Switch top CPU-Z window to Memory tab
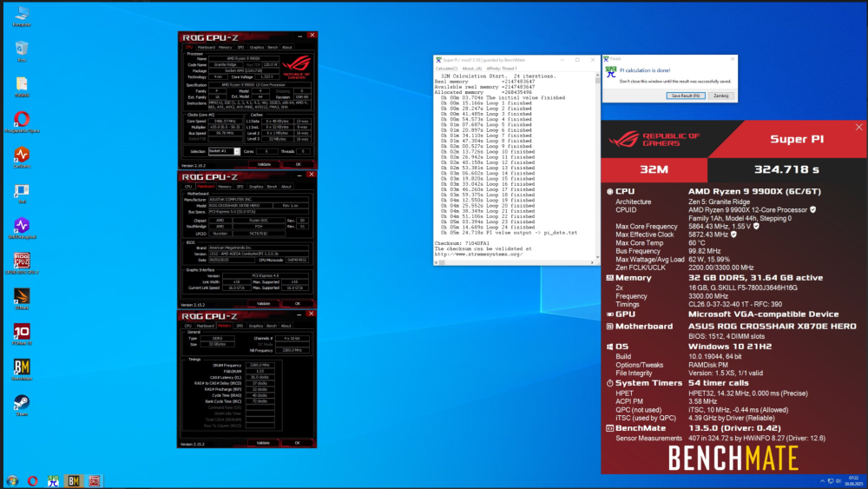The image size is (868, 489). click(225, 48)
